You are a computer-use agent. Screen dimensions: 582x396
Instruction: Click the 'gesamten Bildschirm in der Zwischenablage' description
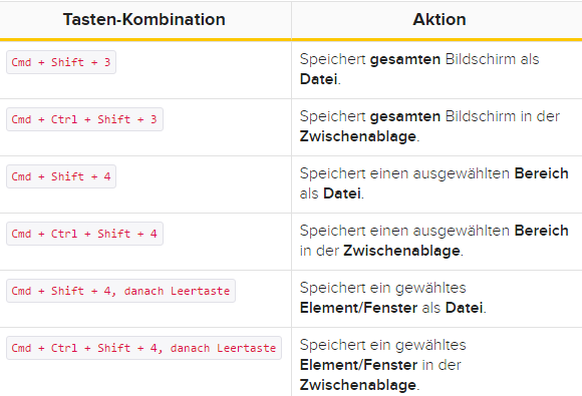coord(430,126)
